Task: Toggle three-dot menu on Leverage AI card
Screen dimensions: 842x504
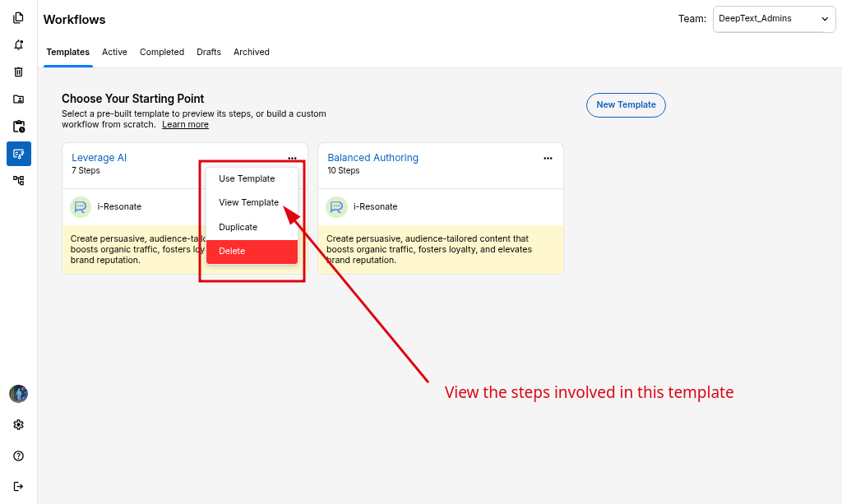Action: [292, 158]
